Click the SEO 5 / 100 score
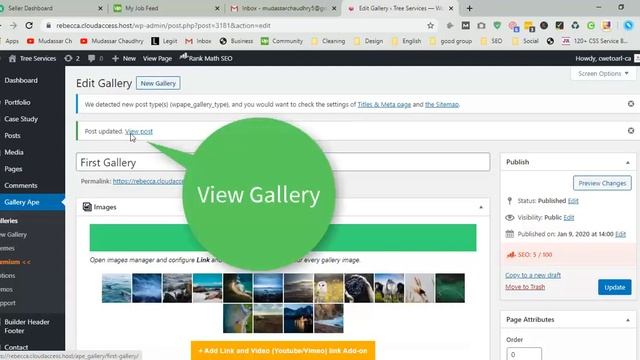Viewport: 640px width, 360px height. tap(535, 255)
